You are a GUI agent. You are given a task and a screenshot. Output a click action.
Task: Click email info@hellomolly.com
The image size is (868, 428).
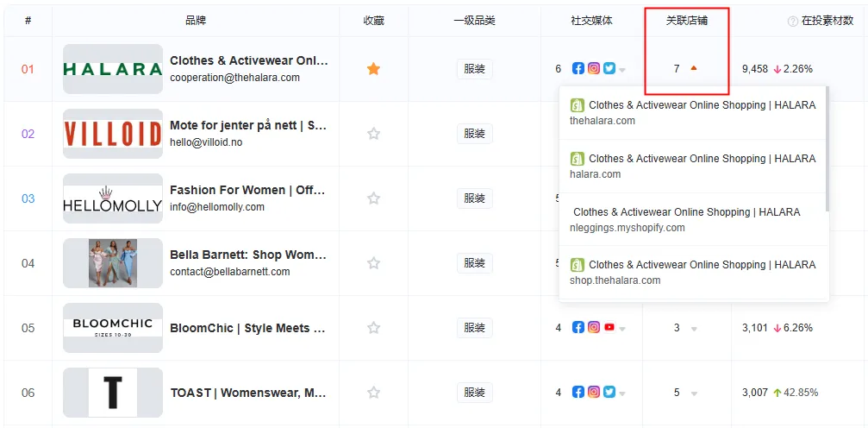(217, 207)
